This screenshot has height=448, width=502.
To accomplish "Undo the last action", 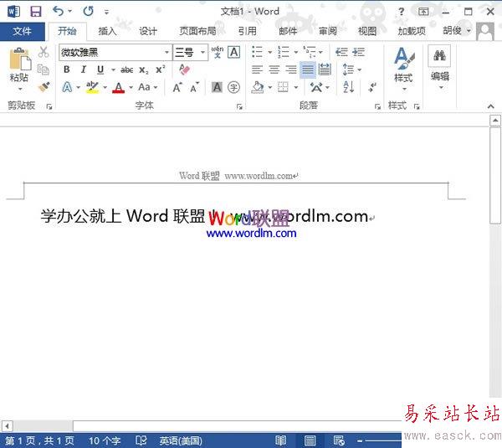I will [59, 11].
